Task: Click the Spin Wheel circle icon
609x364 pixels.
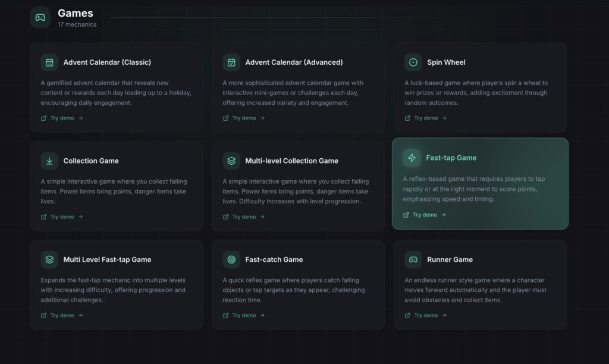Action: pyautogui.click(x=413, y=62)
